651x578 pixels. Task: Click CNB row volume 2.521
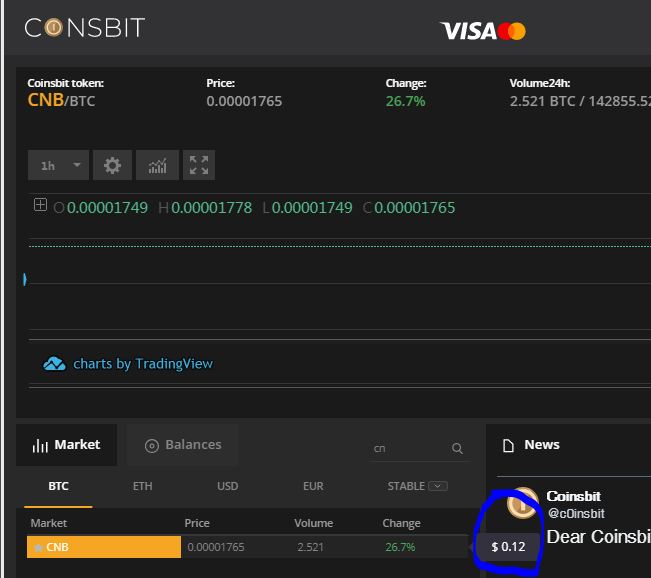pos(311,547)
